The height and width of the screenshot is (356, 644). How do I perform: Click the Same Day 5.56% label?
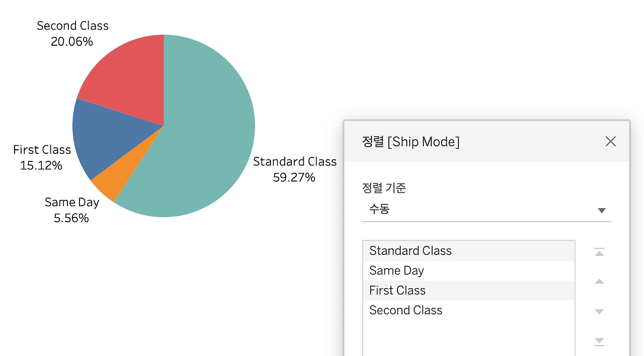click(72, 210)
